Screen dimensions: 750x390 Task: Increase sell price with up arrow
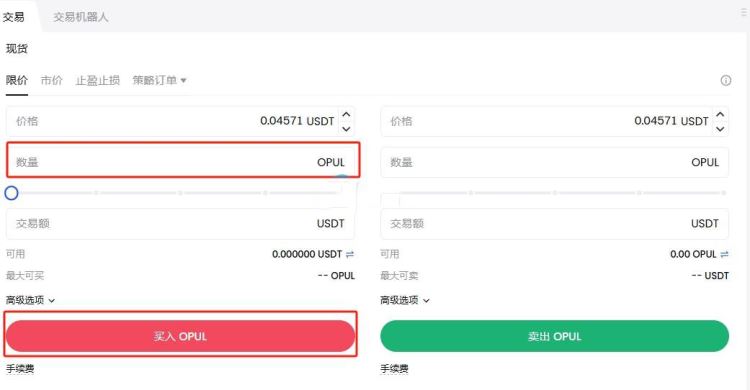pos(720,114)
